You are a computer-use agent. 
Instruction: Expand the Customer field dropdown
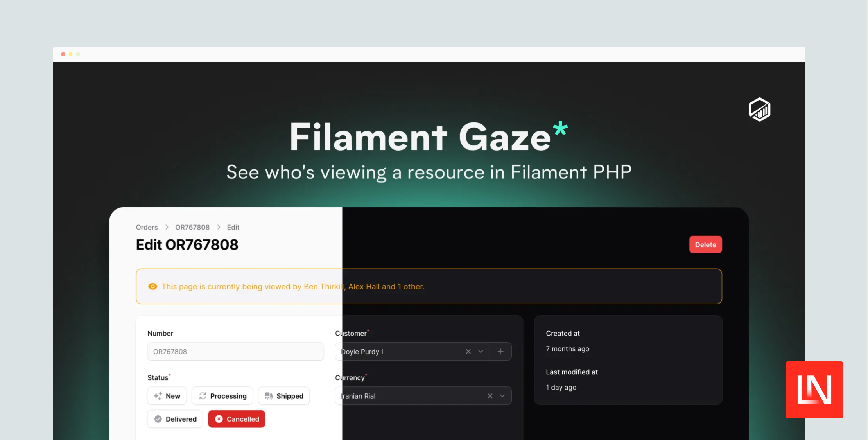click(x=481, y=351)
